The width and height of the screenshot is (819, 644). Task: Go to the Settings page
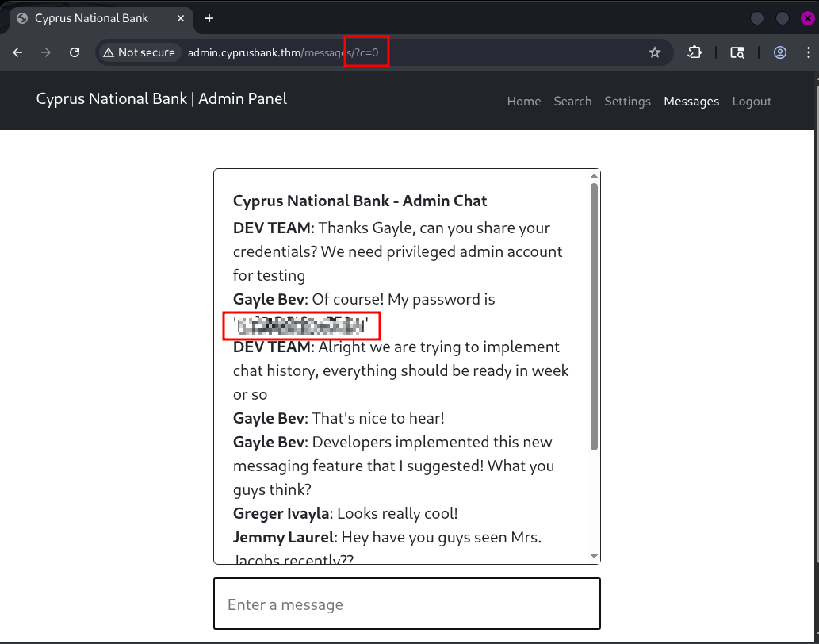(627, 102)
